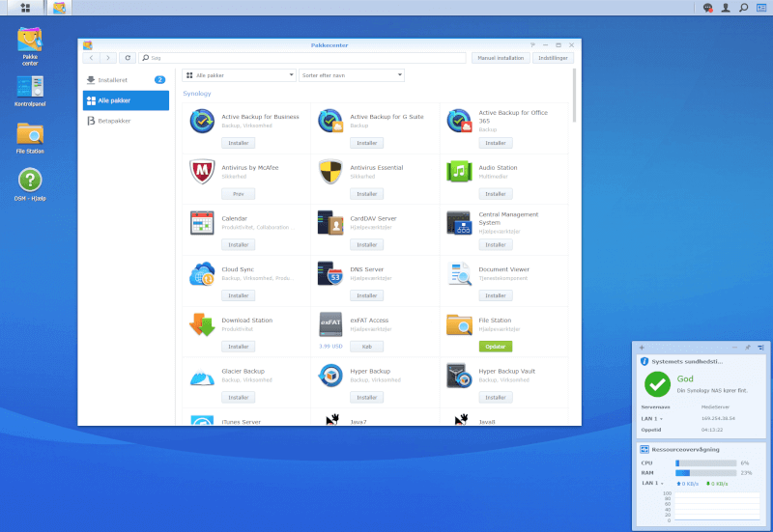
Task: Pin the widget panel
Action: 748,348
